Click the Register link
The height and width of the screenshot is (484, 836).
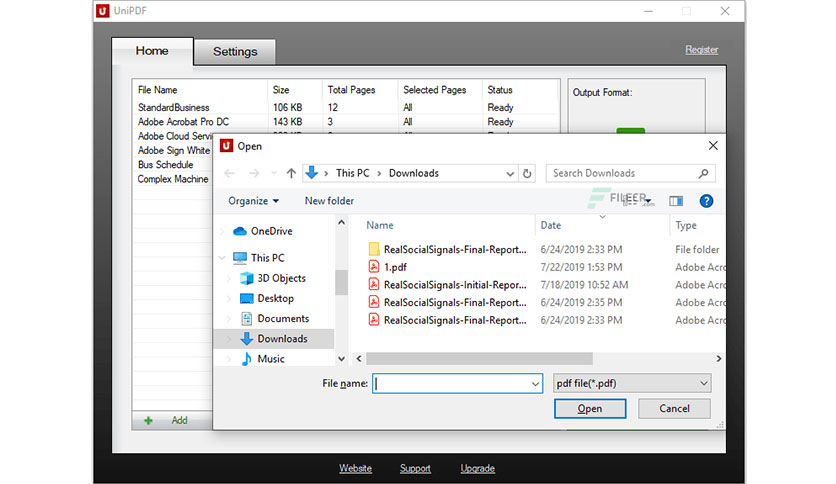point(702,50)
